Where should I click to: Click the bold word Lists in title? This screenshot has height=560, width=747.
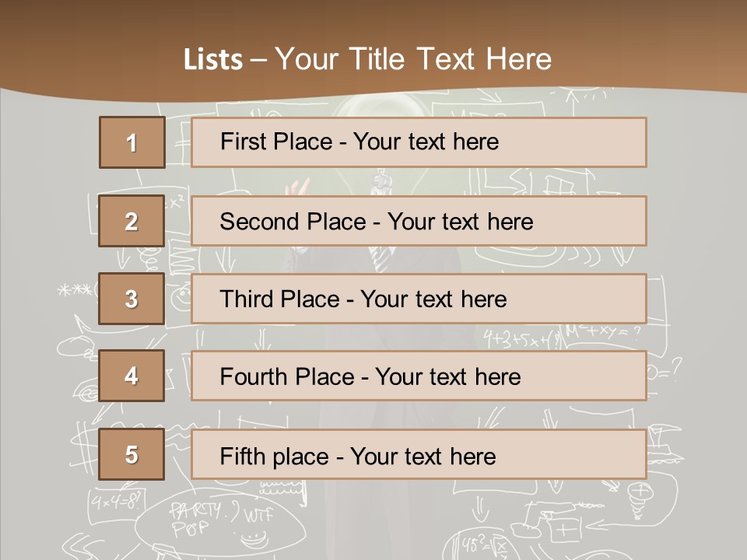point(212,60)
